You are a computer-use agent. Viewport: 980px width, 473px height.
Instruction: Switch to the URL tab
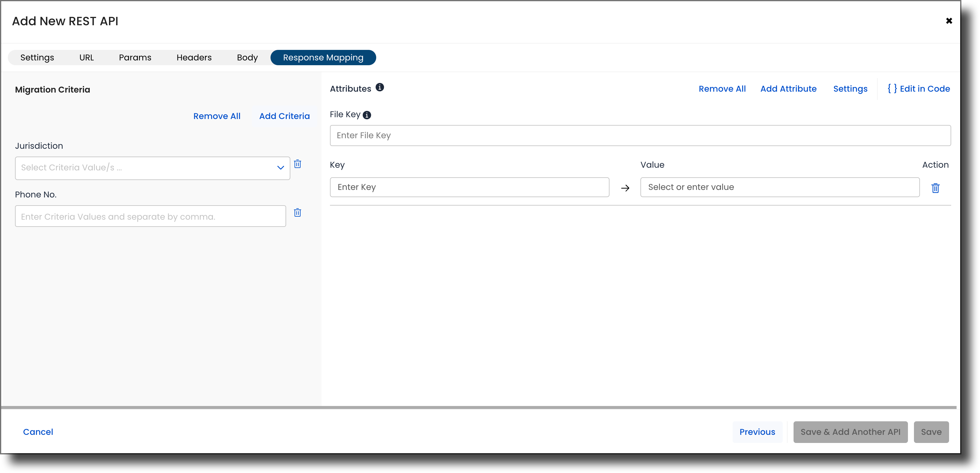[87, 57]
